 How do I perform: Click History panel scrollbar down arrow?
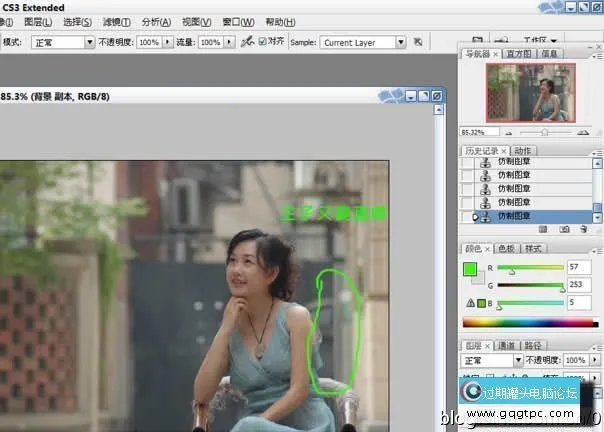point(597,218)
